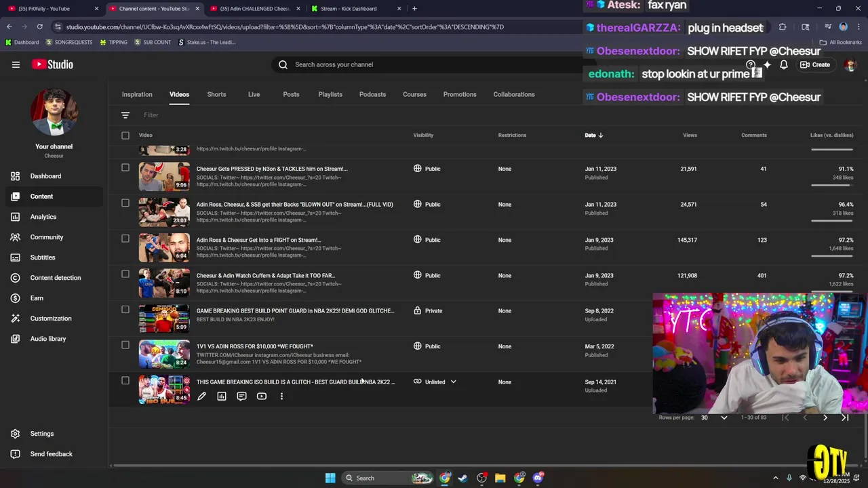
Task: Click the filter icon above the video list
Action: coord(125,115)
